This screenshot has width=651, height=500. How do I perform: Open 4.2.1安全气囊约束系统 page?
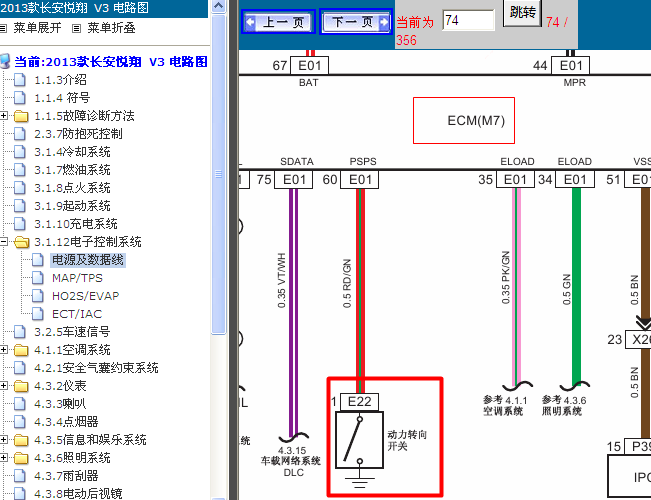96,368
